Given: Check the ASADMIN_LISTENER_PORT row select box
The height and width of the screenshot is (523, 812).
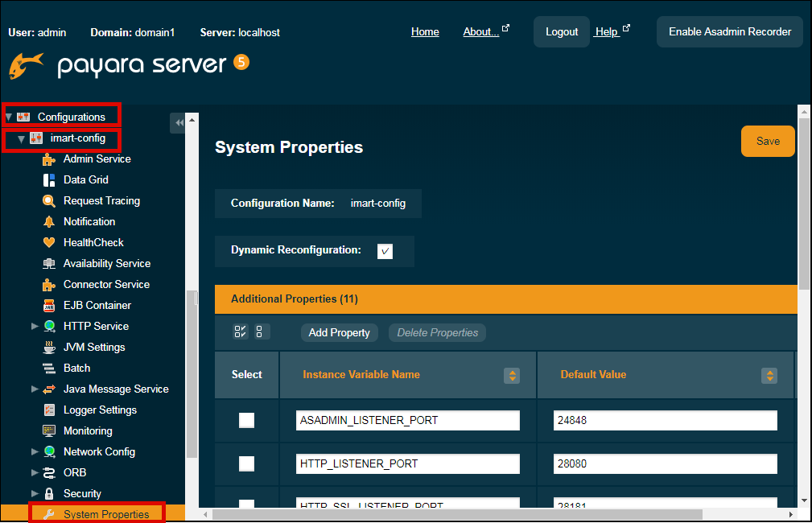Looking at the screenshot, I should coord(246,420).
